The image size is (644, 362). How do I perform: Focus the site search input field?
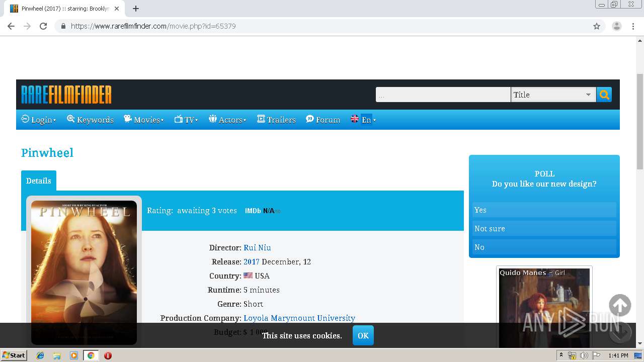point(443,95)
